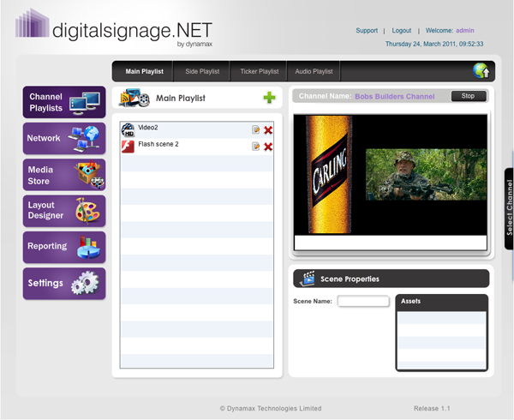Click the Assets panel header
This screenshot has width=514, height=420.
441,302
